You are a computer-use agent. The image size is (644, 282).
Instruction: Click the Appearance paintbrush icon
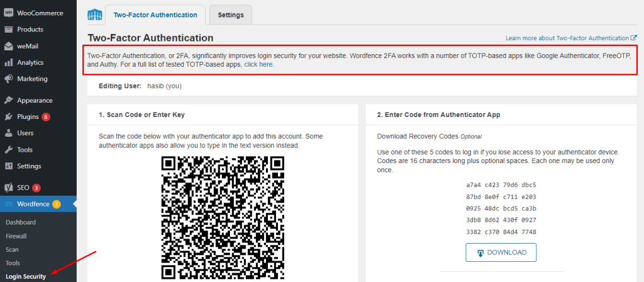[x=9, y=100]
